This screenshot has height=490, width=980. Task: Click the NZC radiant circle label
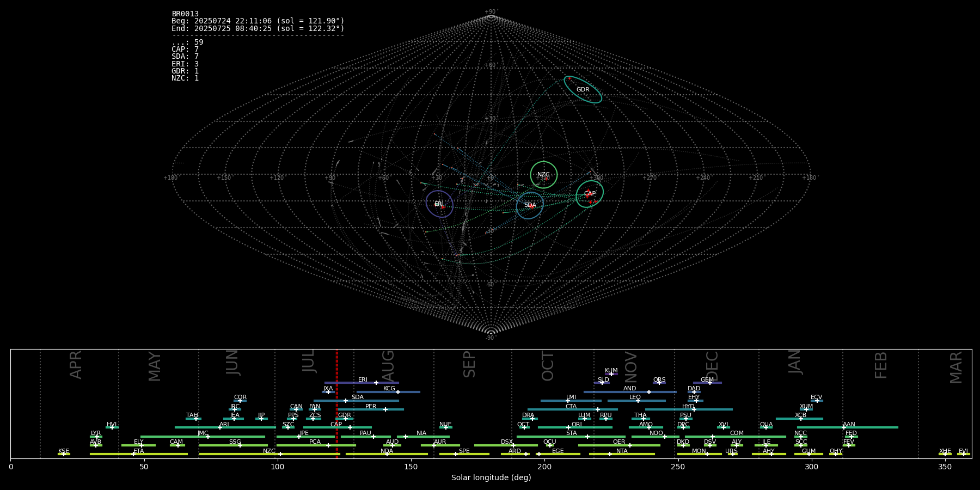tap(543, 175)
